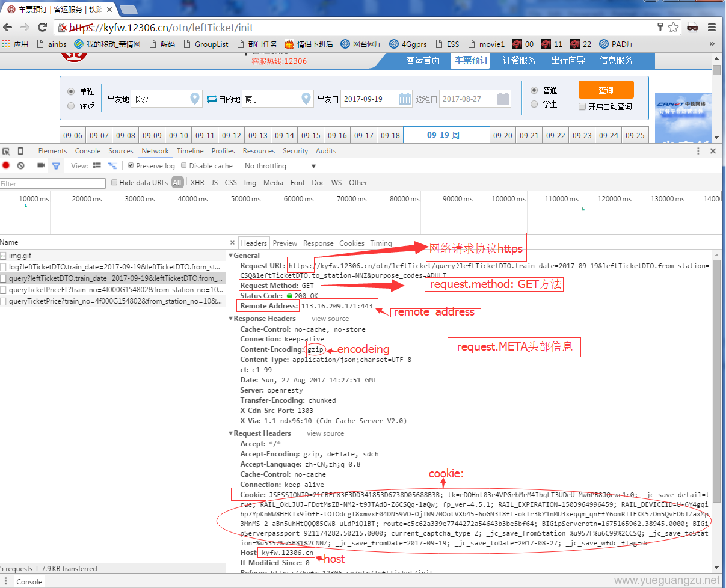
Task: Open the 4Ggprs bookmark
Action: 408,44
